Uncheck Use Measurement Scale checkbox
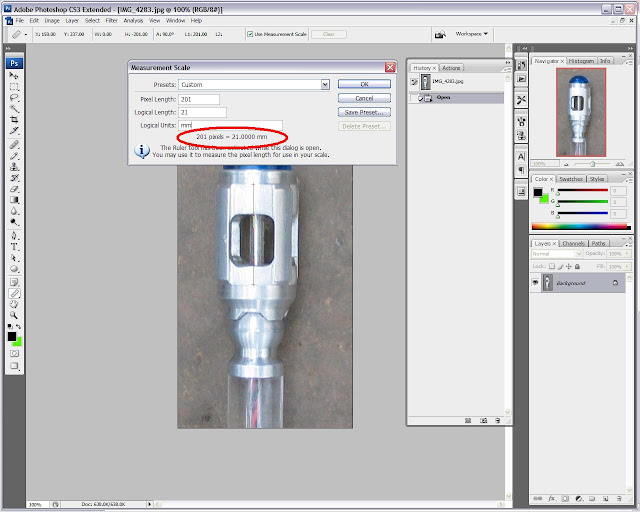Screen dimensions: 640x512 tap(250, 34)
